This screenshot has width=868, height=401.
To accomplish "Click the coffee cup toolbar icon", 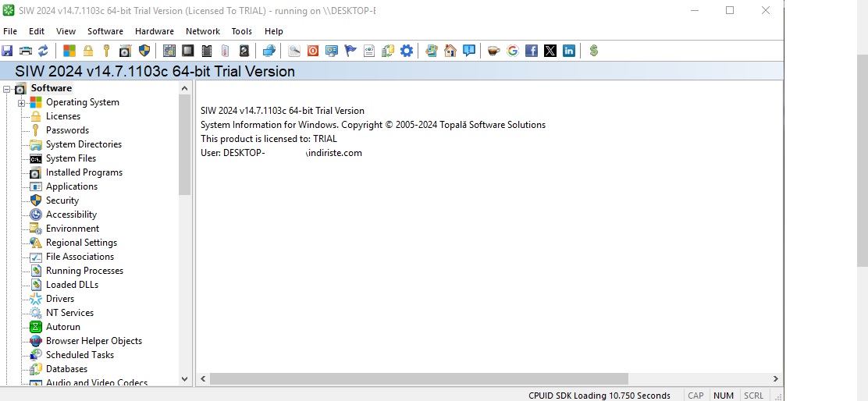I will coord(493,51).
